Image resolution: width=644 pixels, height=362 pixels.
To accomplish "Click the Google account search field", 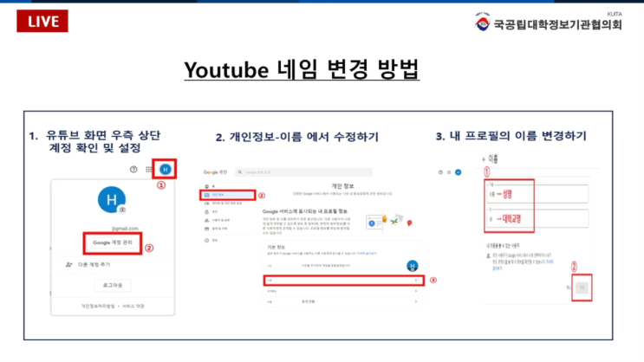I will click(303, 172).
